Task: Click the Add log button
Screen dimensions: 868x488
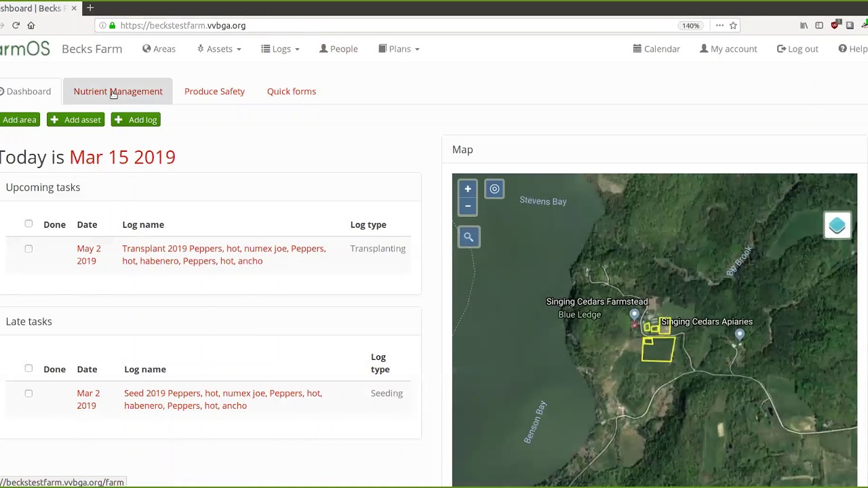Action: tap(136, 120)
